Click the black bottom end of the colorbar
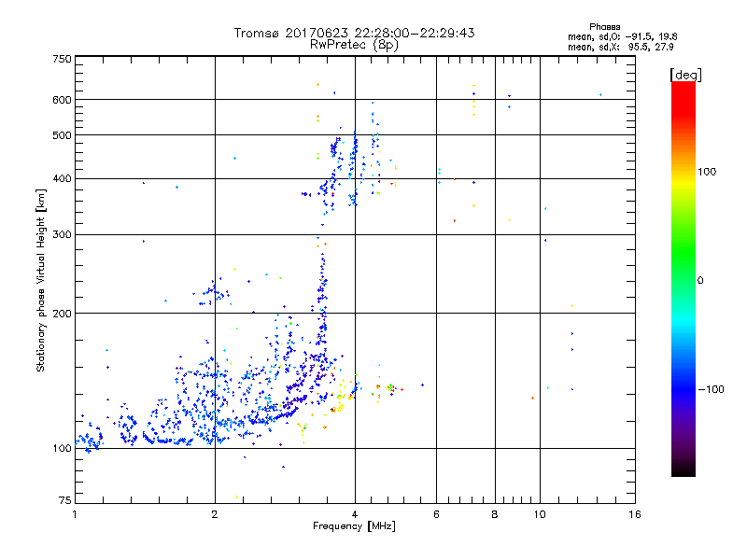Viewport: 747px width, 560px height. tap(684, 469)
